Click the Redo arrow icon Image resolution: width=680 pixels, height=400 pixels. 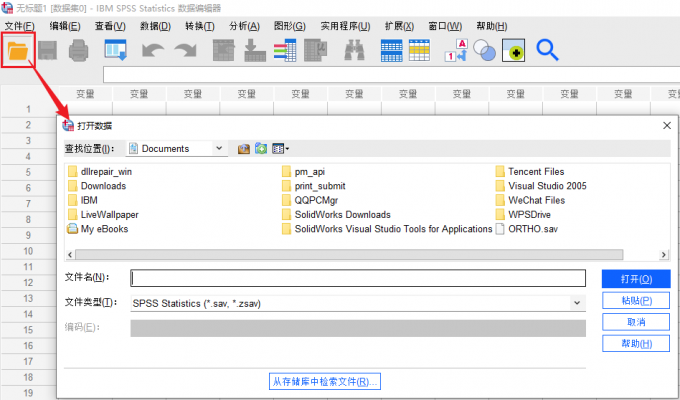(185, 50)
